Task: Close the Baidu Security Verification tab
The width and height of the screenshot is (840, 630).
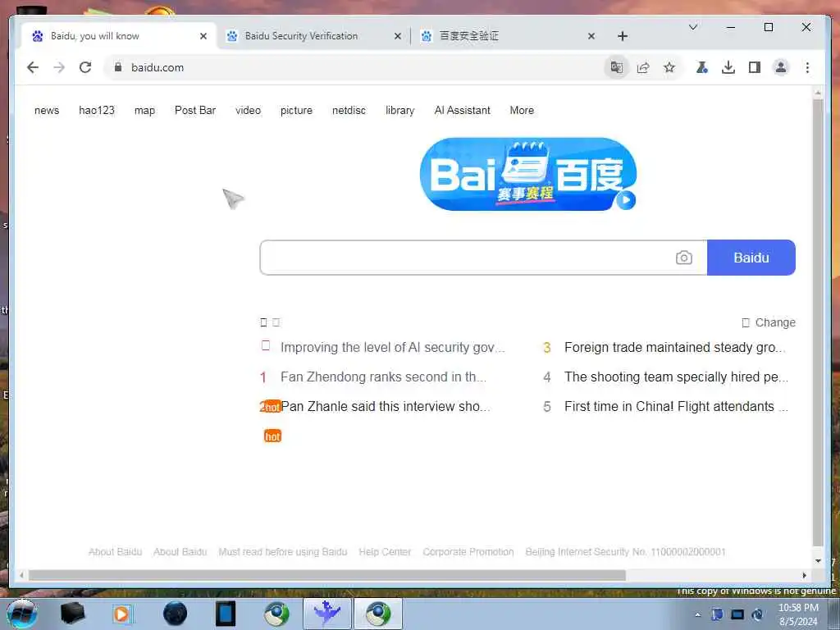Action: coord(398,36)
